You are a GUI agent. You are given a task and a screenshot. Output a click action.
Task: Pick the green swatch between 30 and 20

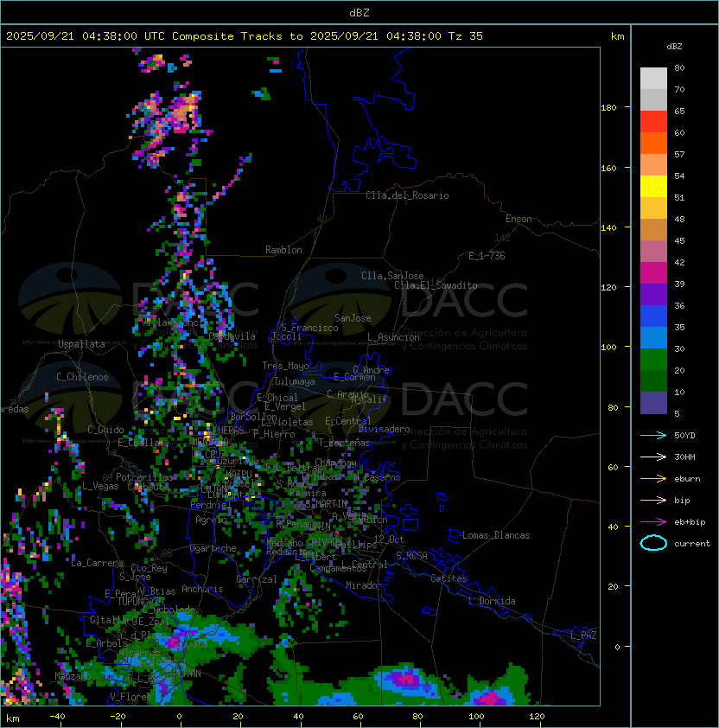[653, 360]
